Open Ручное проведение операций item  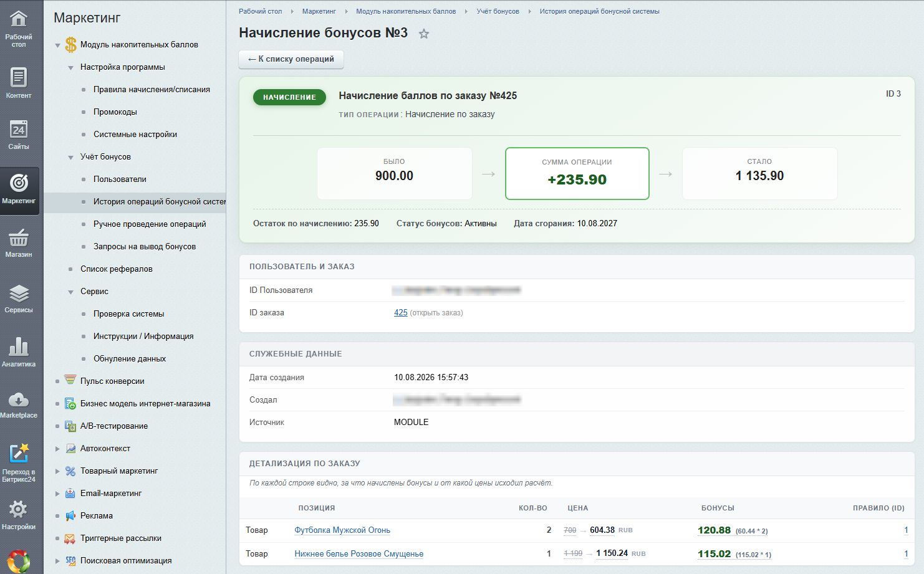pyautogui.click(x=150, y=224)
